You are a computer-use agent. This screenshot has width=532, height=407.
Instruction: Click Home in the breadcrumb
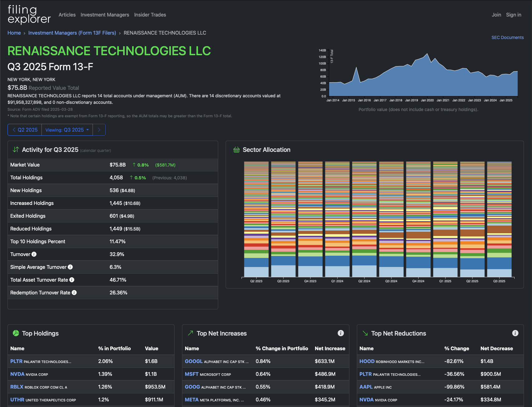14,33
